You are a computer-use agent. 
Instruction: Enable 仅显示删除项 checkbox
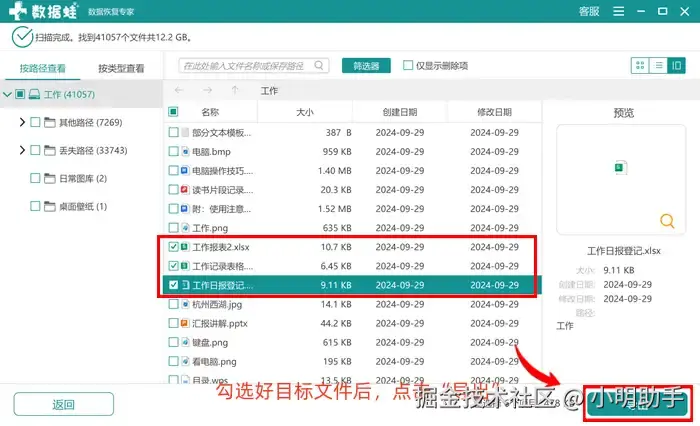click(408, 65)
